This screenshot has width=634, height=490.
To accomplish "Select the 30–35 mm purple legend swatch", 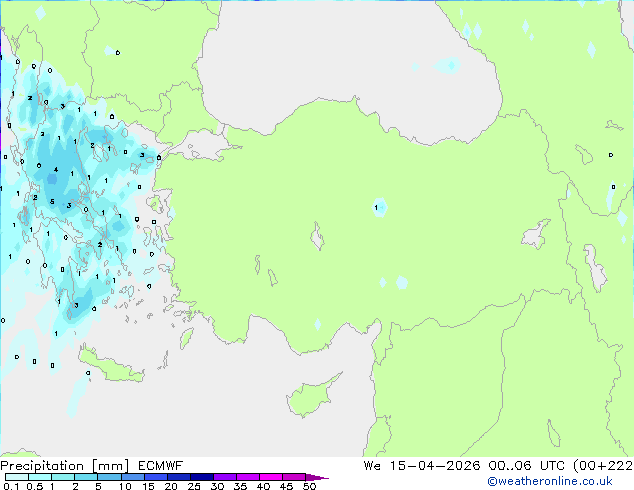I will point(224,477).
